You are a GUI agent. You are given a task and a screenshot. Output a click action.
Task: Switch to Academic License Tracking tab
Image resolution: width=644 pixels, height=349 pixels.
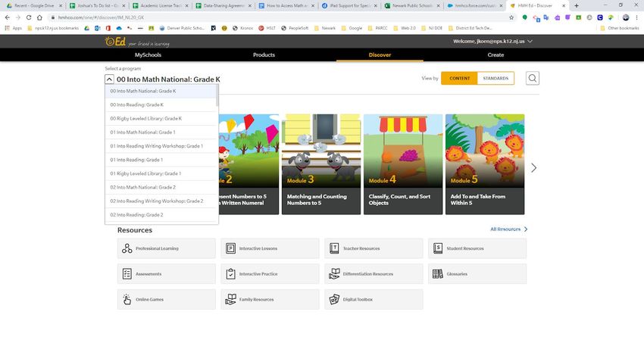pos(160,6)
